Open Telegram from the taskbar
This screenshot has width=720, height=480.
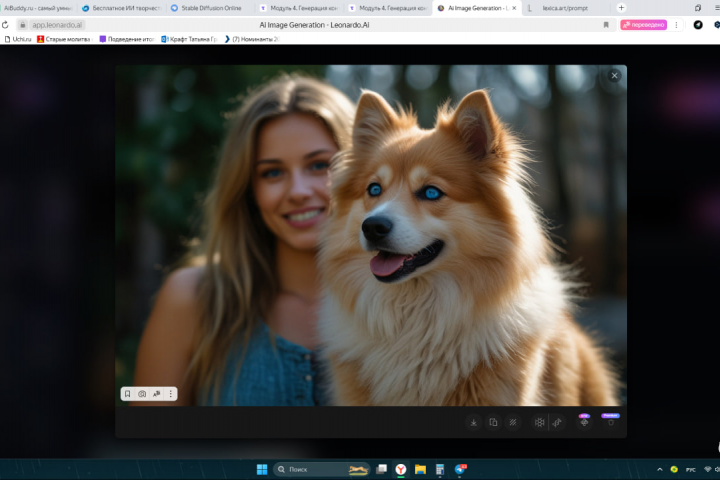tap(460, 469)
